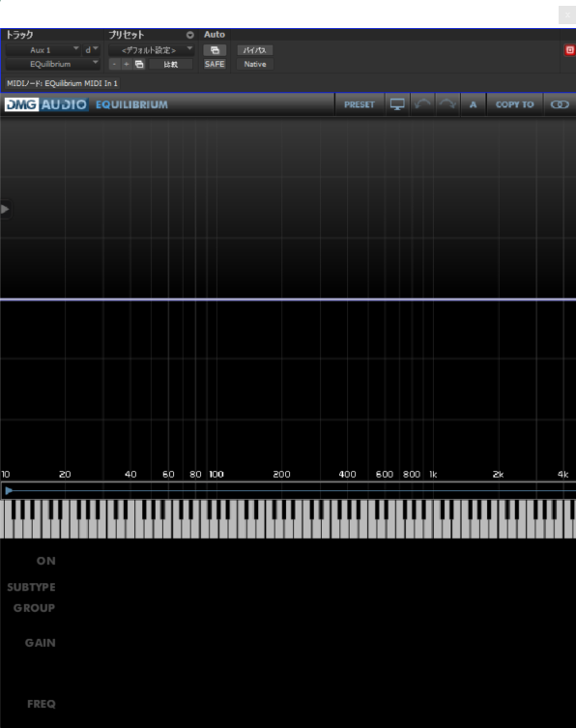Toggle the stereo link rings icon
Image resolution: width=576 pixels, height=728 pixels.
pyautogui.click(x=560, y=105)
